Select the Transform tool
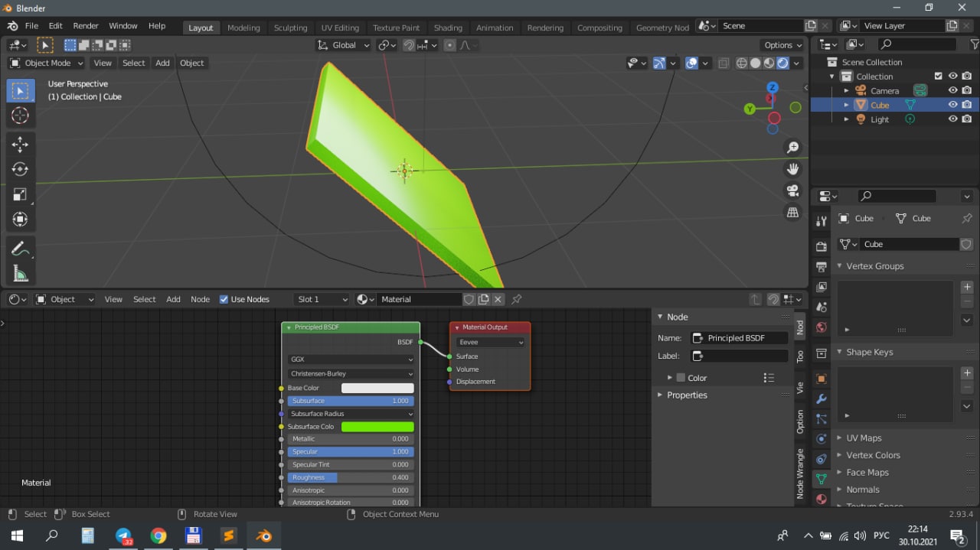This screenshot has height=550, width=980. coord(21,220)
